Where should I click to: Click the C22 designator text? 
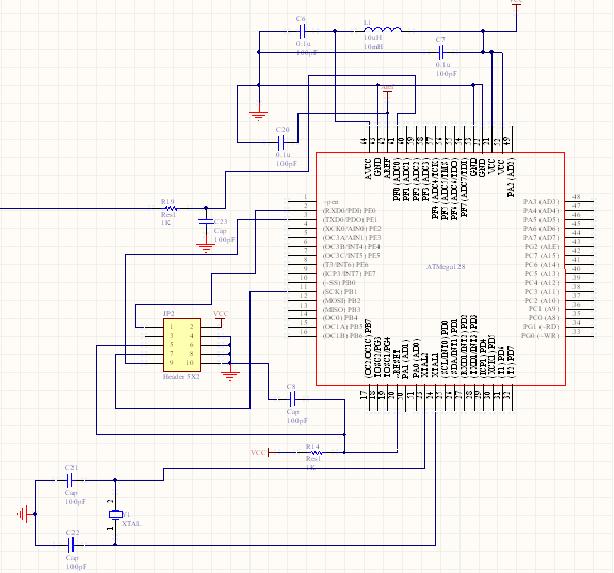coord(72,533)
